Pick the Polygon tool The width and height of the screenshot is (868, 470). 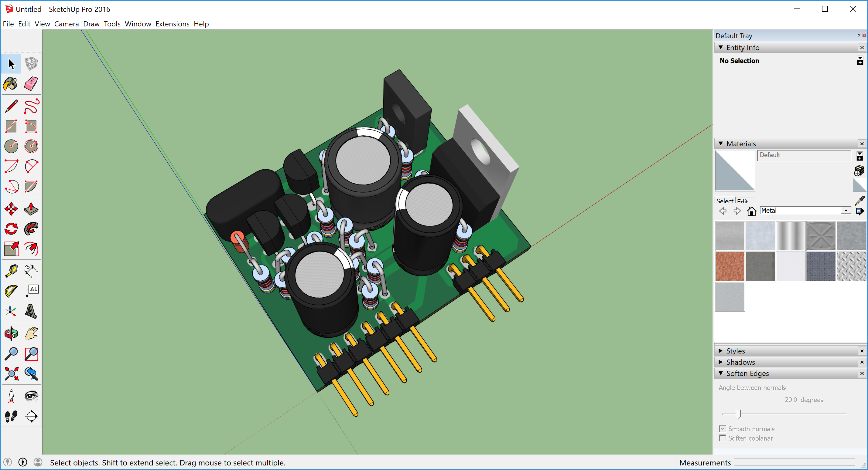coord(31,146)
